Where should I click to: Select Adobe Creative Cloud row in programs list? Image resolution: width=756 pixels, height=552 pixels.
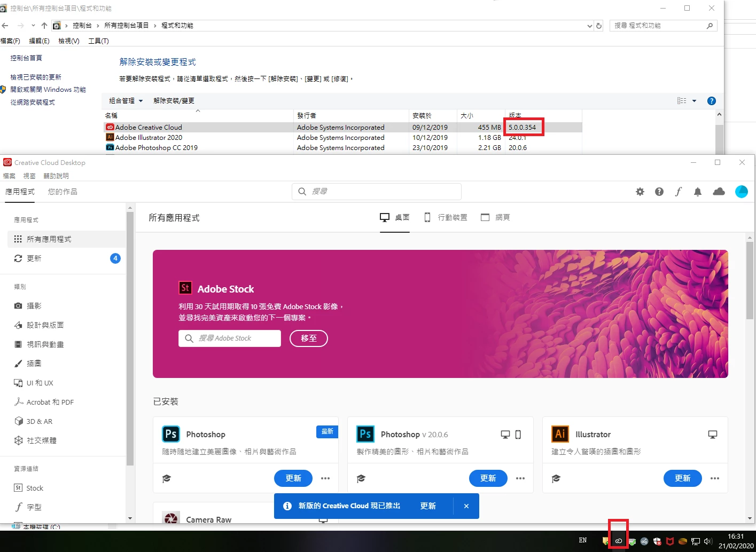(x=342, y=128)
